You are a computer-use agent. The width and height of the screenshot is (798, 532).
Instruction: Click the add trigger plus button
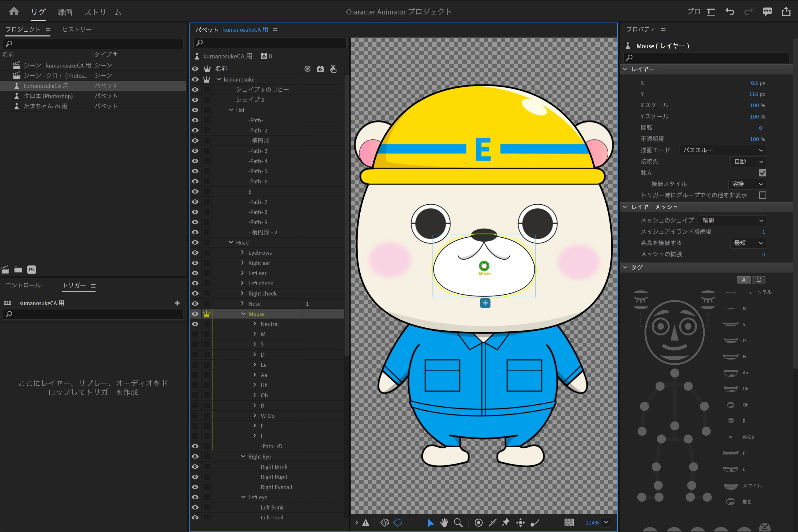click(177, 303)
